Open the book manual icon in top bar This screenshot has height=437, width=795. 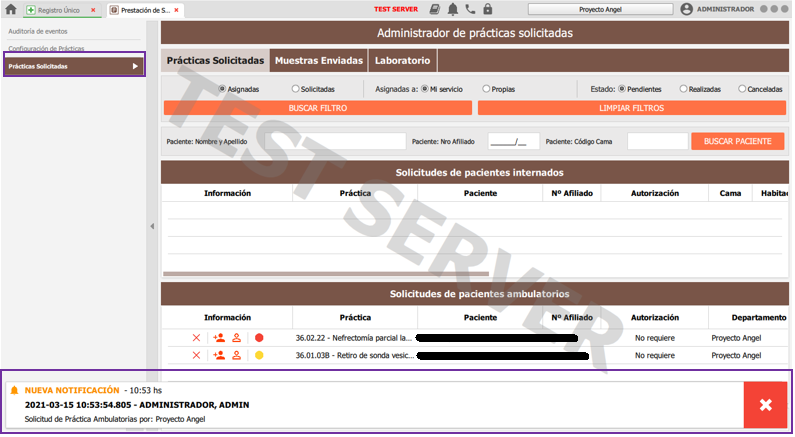pyautogui.click(x=435, y=9)
